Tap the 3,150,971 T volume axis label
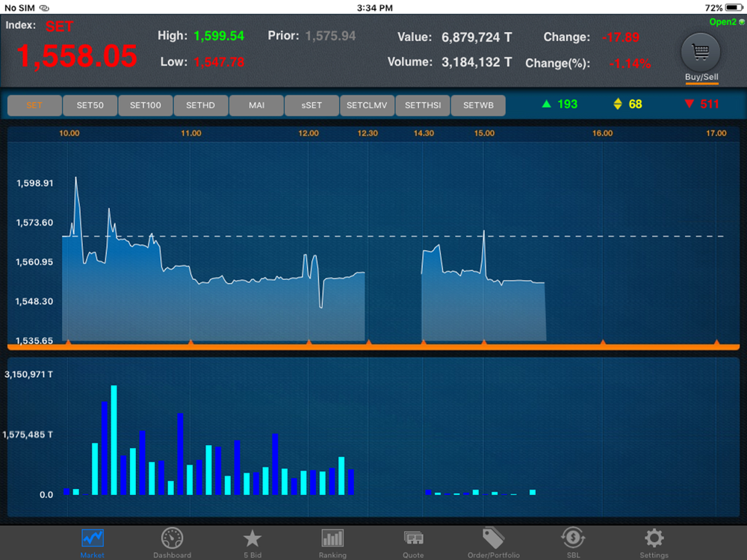The height and width of the screenshot is (560, 747). 28,374
